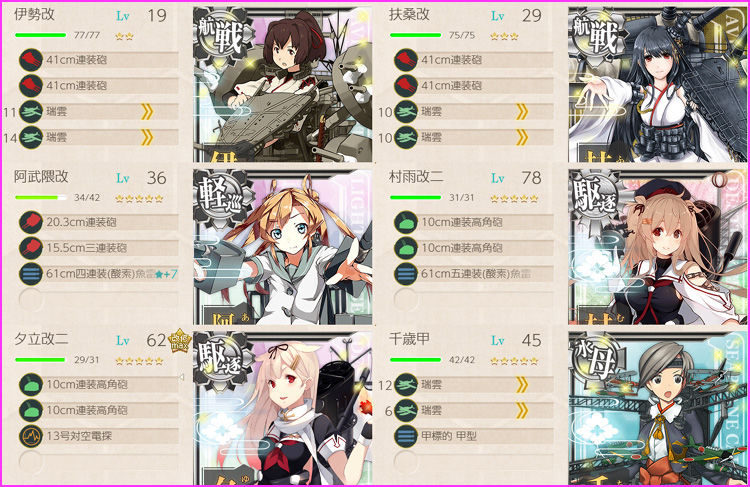
Task: Select the torpedo icon for 61cm四連装(酸素)魚雷
Action: pos(31,274)
